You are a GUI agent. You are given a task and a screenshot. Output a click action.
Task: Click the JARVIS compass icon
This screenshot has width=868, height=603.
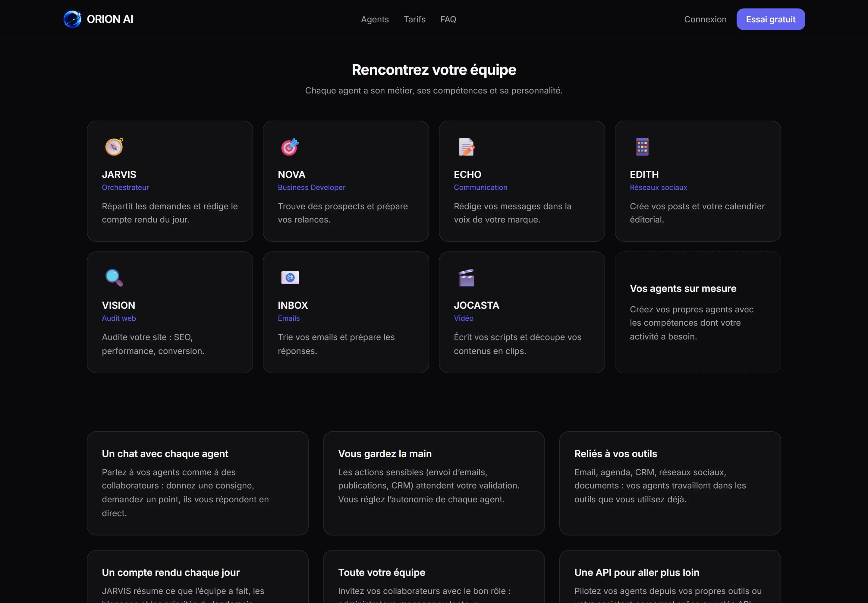114,147
